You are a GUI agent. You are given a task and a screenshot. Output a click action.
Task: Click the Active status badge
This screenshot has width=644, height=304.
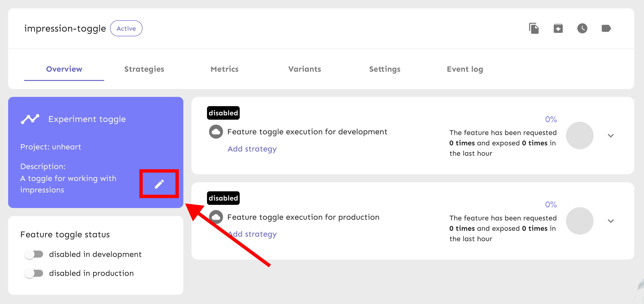126,28
